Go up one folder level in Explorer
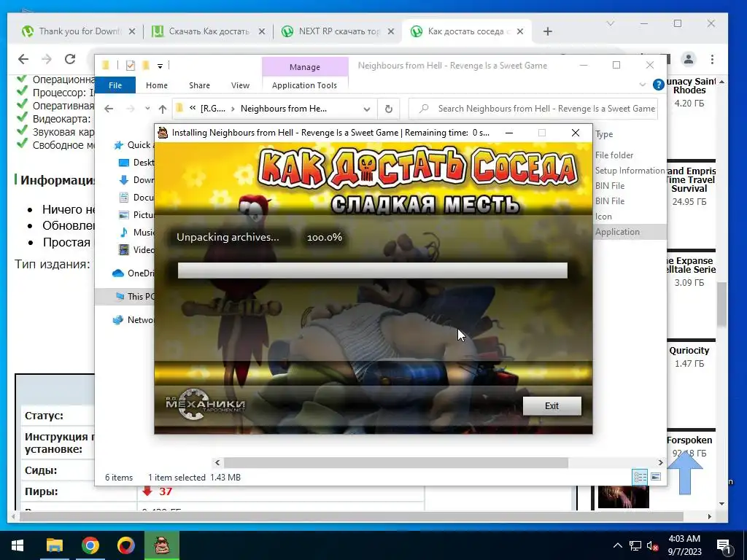 tap(163, 109)
